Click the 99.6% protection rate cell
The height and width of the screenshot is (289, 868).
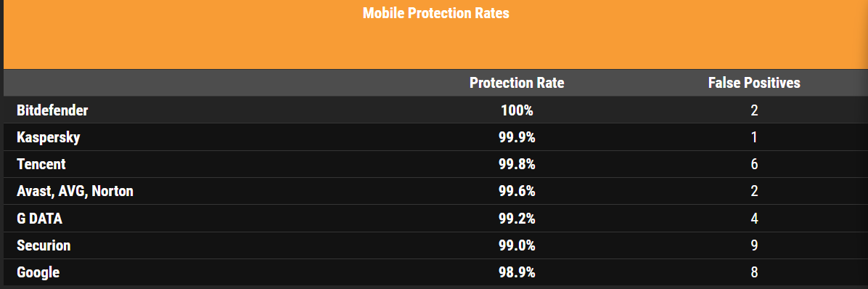point(517,192)
